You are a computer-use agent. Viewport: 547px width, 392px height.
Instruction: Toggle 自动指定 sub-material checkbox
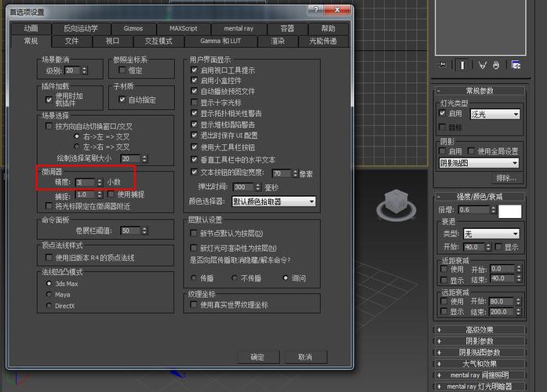point(122,100)
